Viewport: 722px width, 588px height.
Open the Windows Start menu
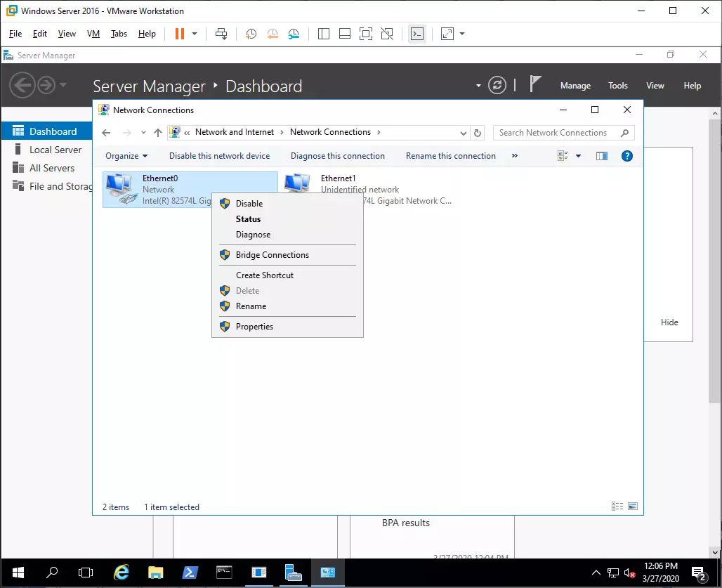click(18, 573)
